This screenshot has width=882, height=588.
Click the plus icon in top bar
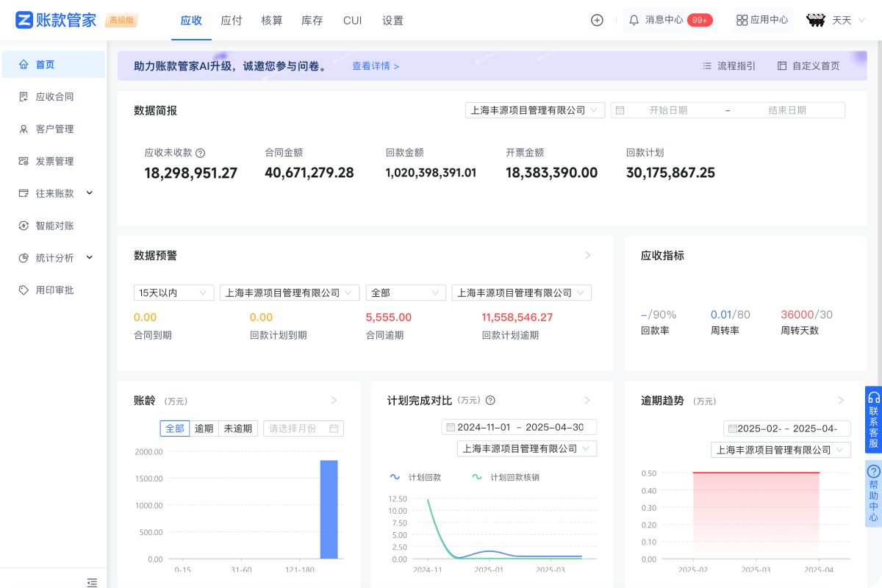point(597,21)
